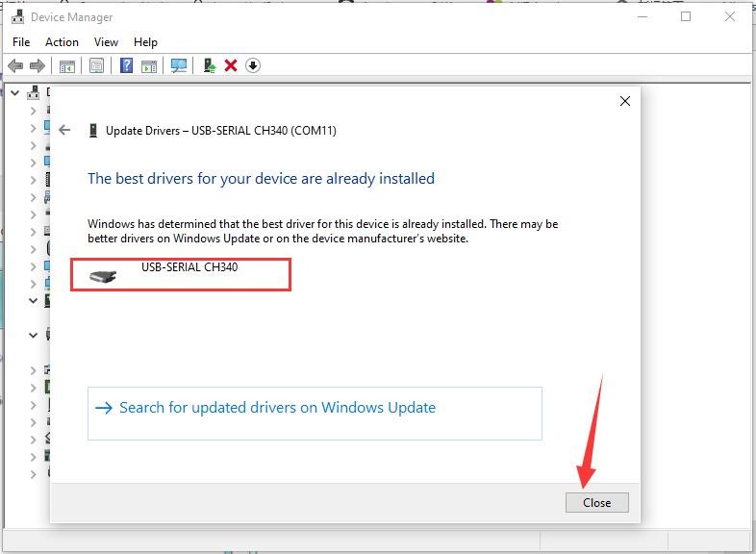Click the Update device driver toolbar icon

click(x=210, y=65)
